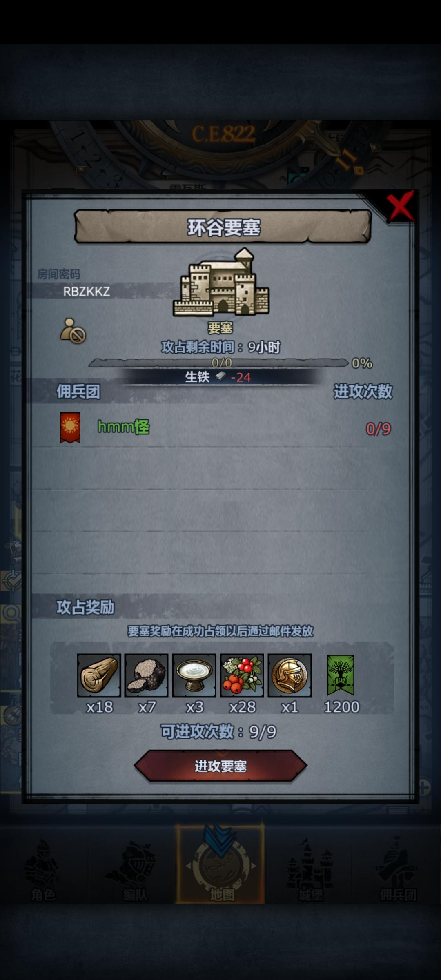Tap the 生铁 pig iron cost icon
Screen dimensions: 441x980
click(220, 376)
